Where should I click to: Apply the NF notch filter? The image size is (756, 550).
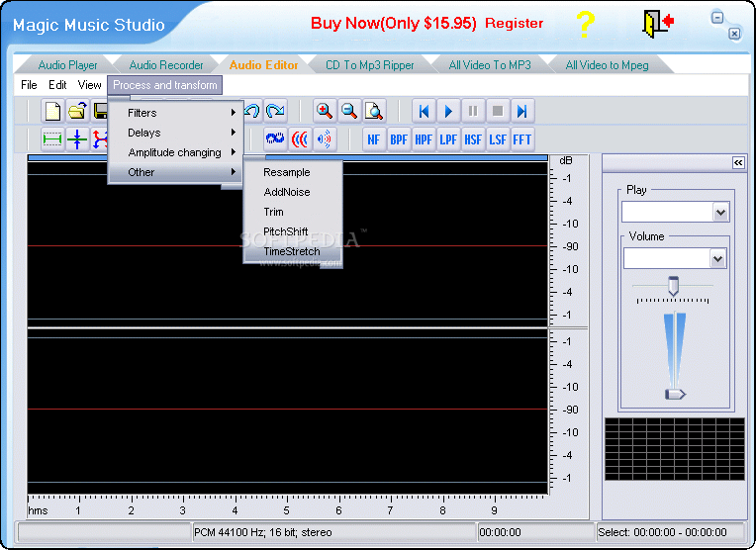tap(374, 139)
